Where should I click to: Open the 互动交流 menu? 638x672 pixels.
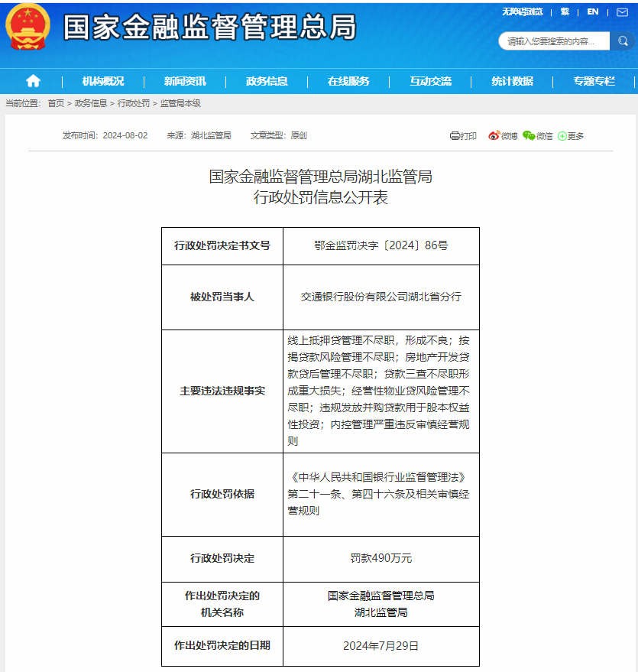[430, 81]
